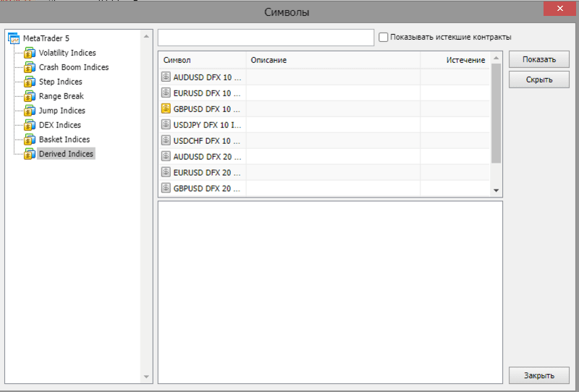579x392 pixels.
Task: Click the yellow dollar icon beside GBPUSD DFX 10
Action: pos(166,108)
